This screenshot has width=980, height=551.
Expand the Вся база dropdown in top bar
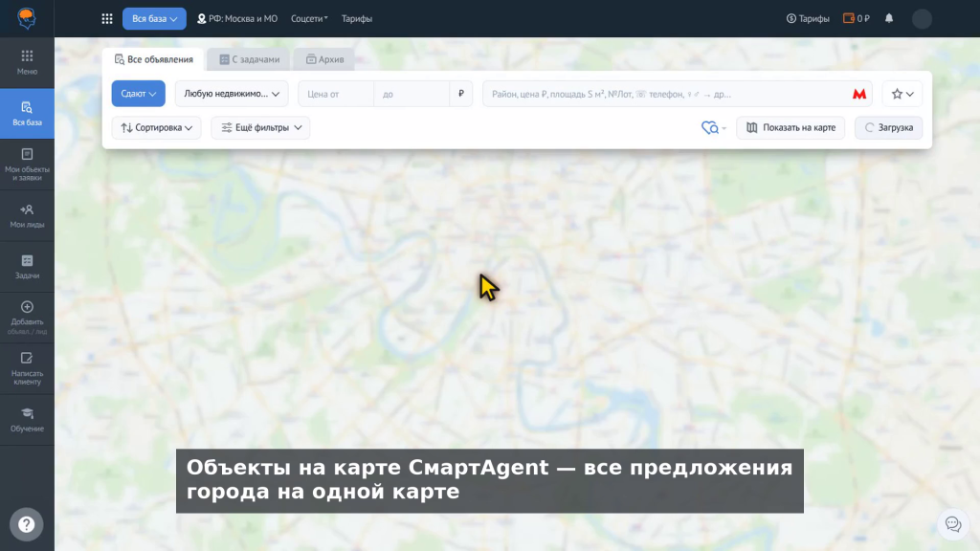click(154, 19)
